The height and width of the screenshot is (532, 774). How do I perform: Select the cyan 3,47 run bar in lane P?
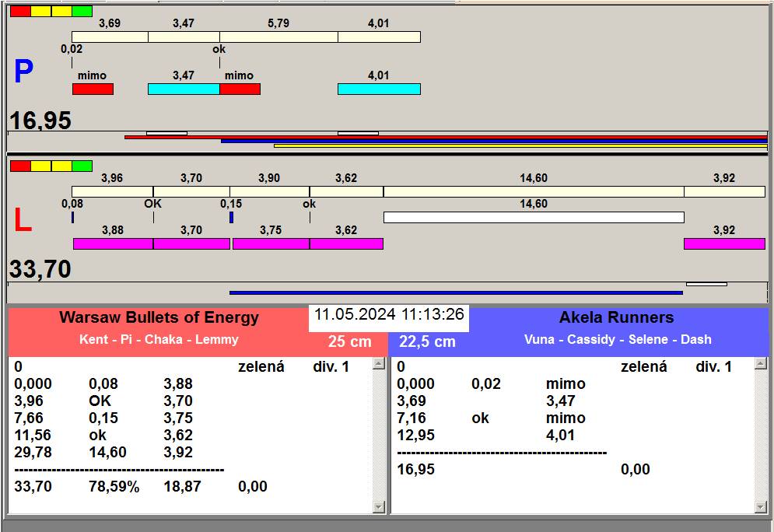[184, 89]
